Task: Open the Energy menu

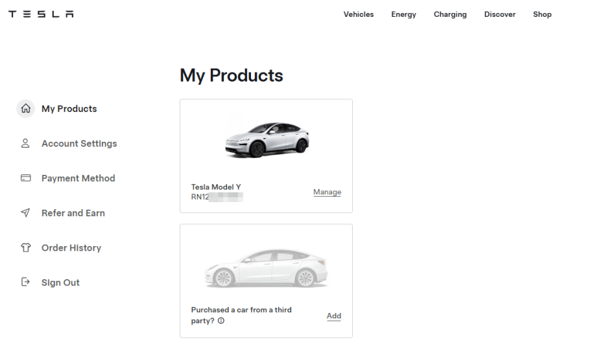Action: [x=403, y=14]
